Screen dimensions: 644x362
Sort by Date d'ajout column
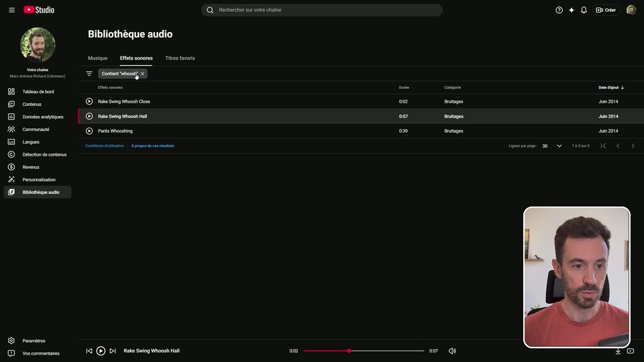(x=611, y=87)
